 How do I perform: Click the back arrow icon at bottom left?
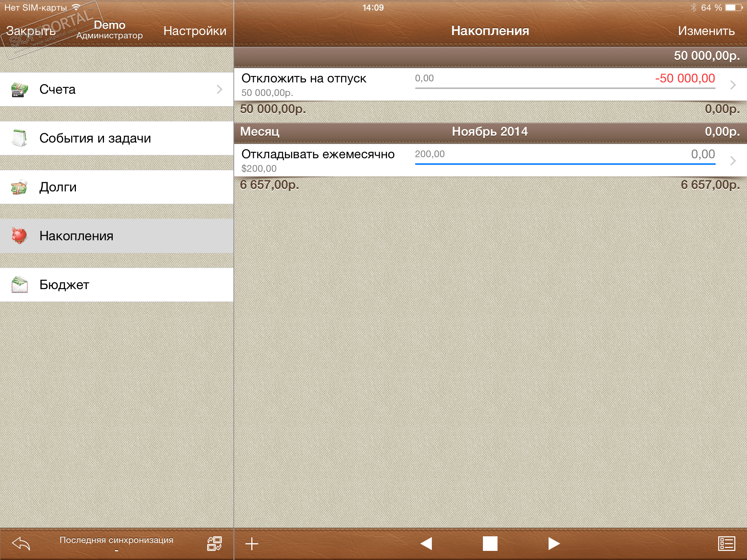click(x=21, y=544)
